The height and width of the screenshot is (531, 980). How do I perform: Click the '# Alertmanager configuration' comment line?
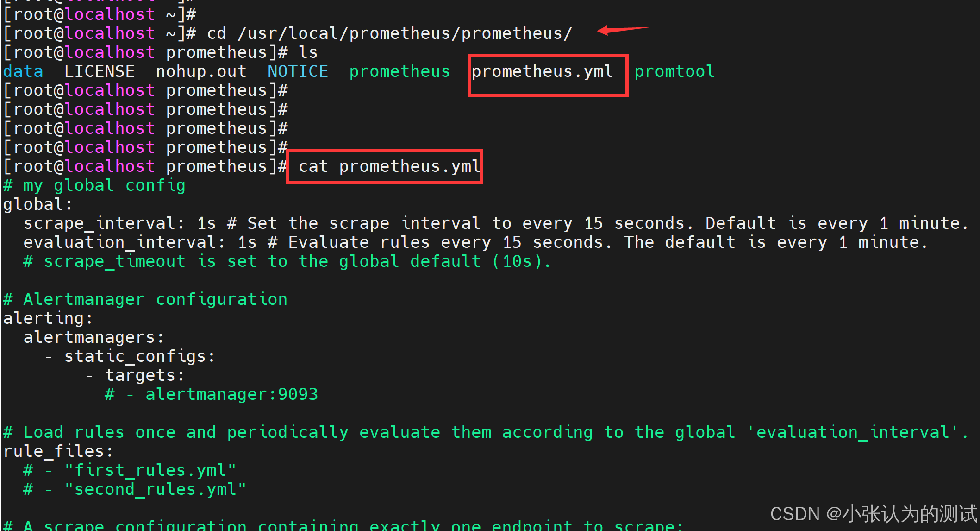[x=145, y=300]
